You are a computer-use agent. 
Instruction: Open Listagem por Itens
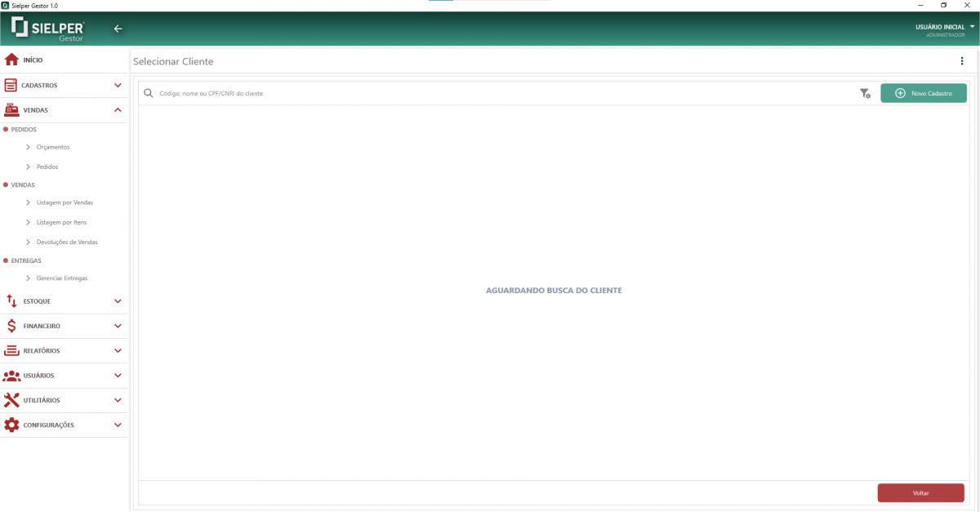(x=61, y=222)
